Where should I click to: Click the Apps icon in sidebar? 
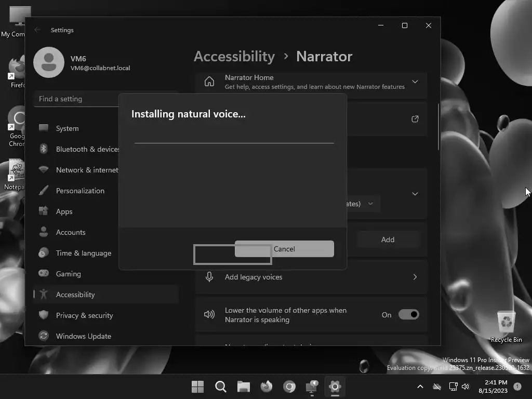coord(44,211)
